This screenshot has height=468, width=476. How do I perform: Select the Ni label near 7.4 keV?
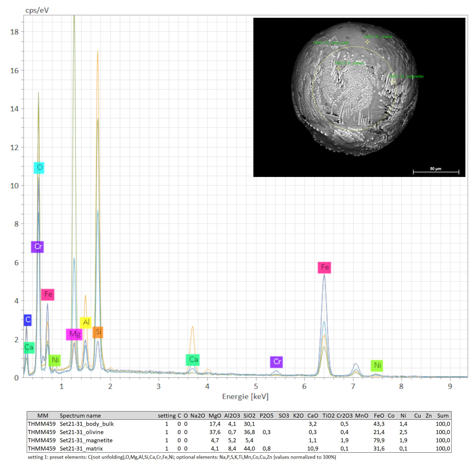click(x=377, y=366)
